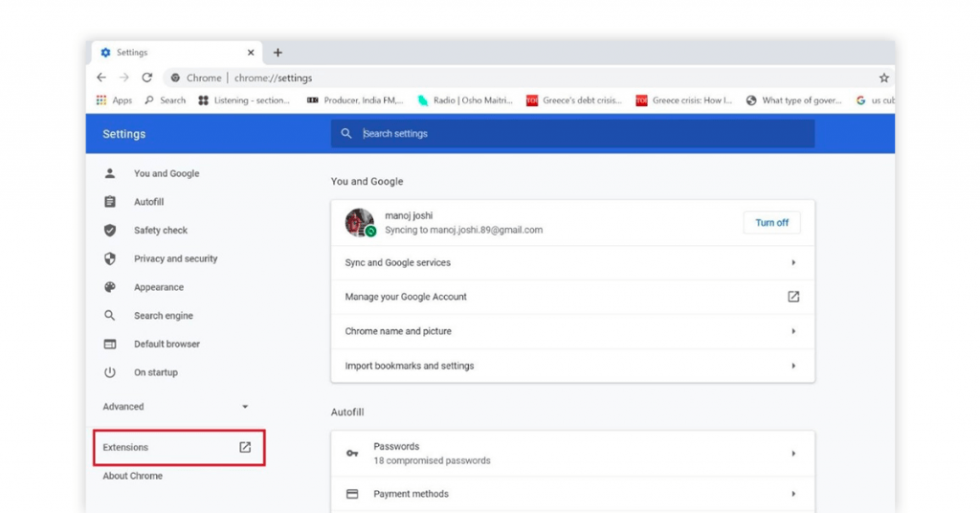980x513 pixels.
Task: Expand the Advanced section arrow
Action: click(245, 406)
